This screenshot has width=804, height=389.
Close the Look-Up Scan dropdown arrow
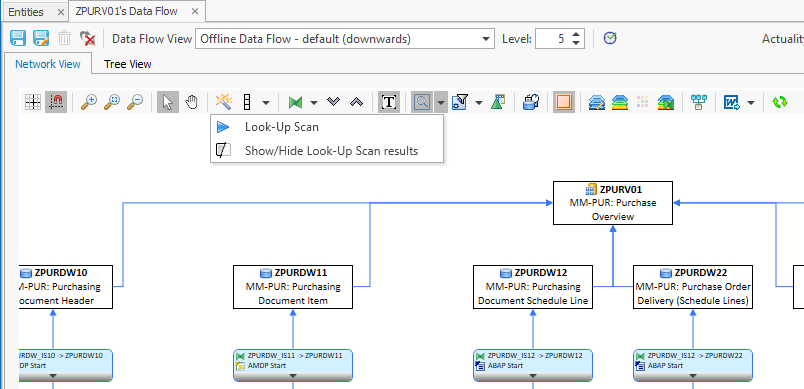tap(441, 103)
